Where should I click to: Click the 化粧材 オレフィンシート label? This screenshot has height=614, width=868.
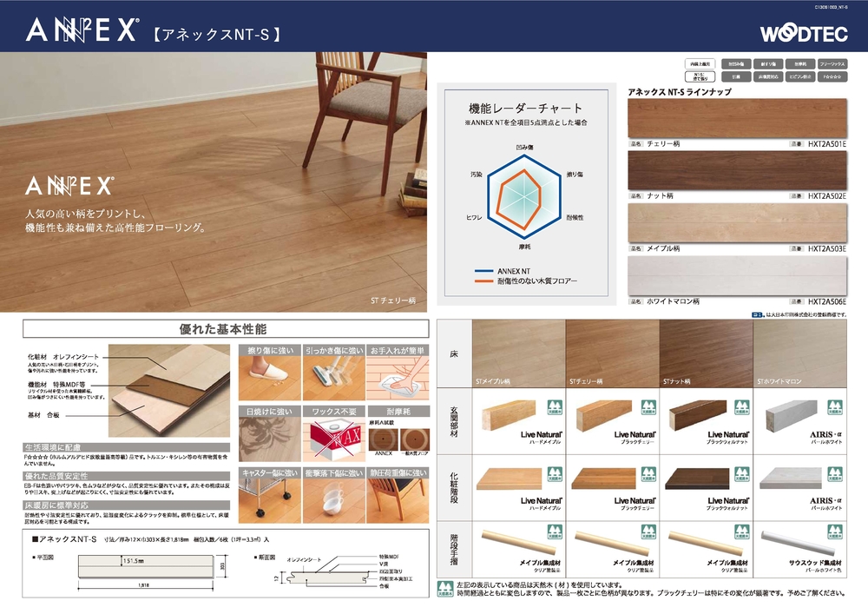coord(63,357)
